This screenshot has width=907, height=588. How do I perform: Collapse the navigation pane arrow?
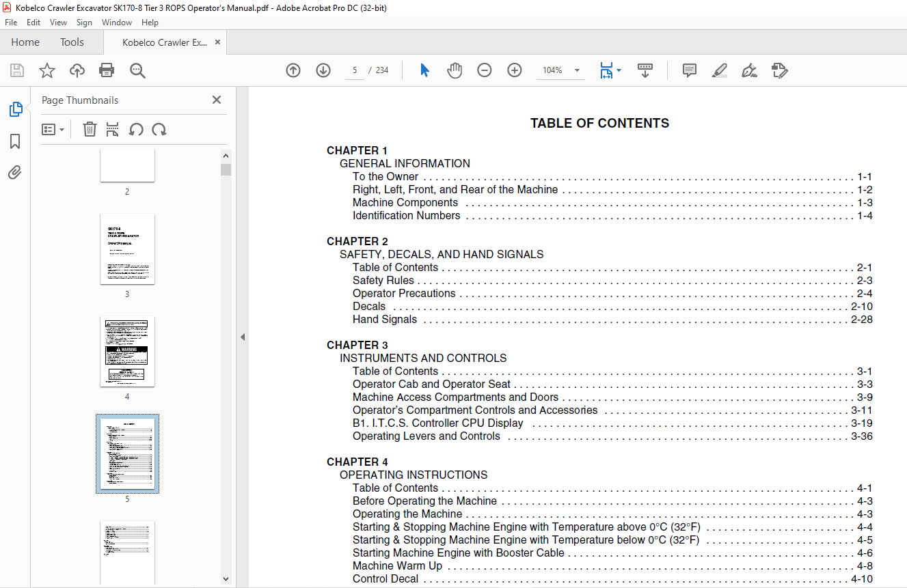tap(242, 337)
